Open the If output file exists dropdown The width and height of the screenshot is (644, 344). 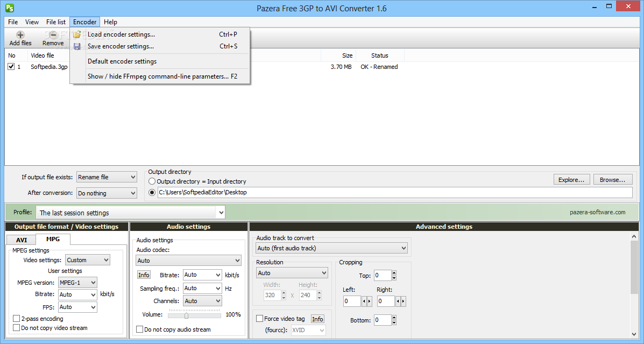[x=107, y=177]
